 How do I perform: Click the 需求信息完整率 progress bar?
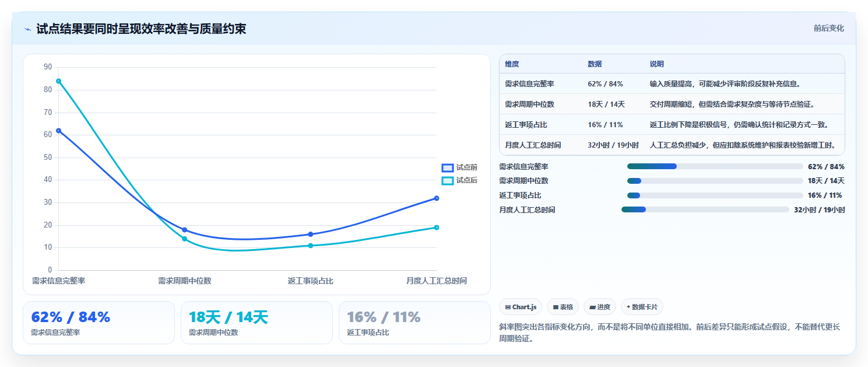(x=715, y=166)
